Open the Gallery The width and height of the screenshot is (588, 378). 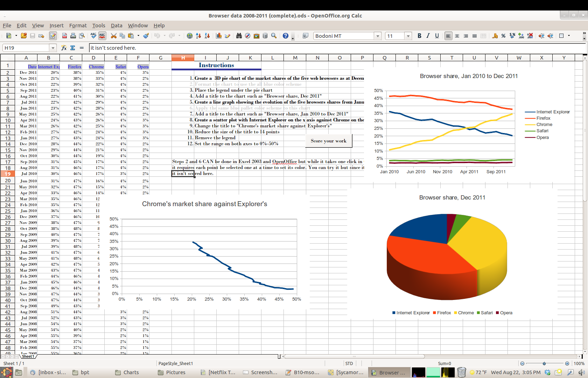click(x=257, y=36)
